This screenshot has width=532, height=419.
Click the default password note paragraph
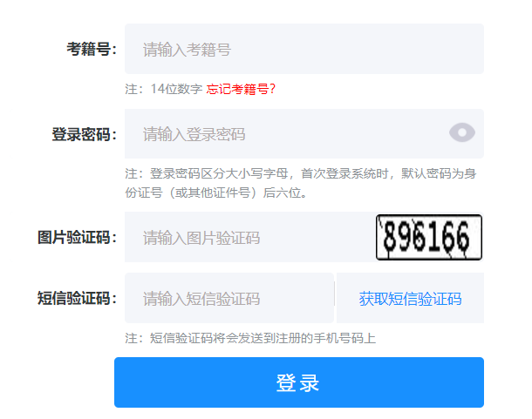[301, 183]
